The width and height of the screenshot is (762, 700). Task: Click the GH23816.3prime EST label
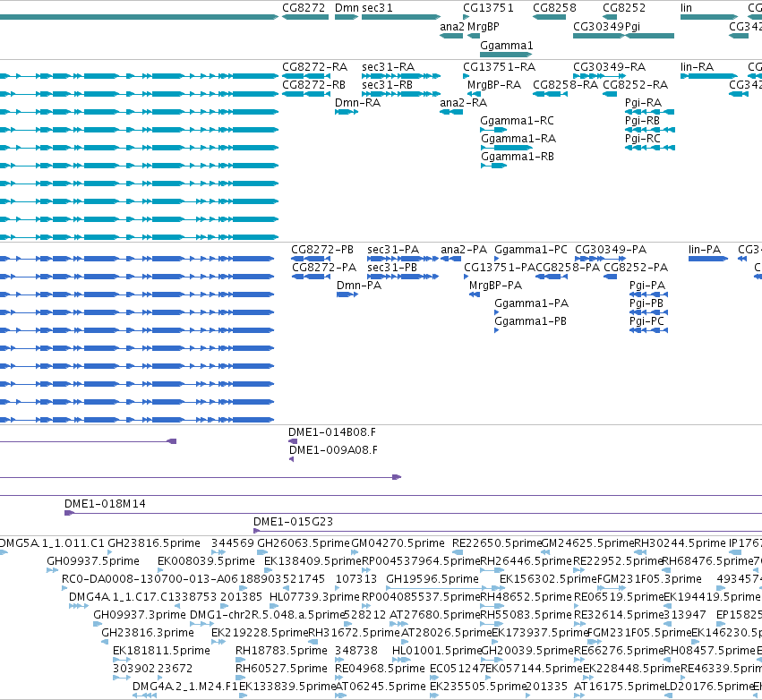(147, 633)
